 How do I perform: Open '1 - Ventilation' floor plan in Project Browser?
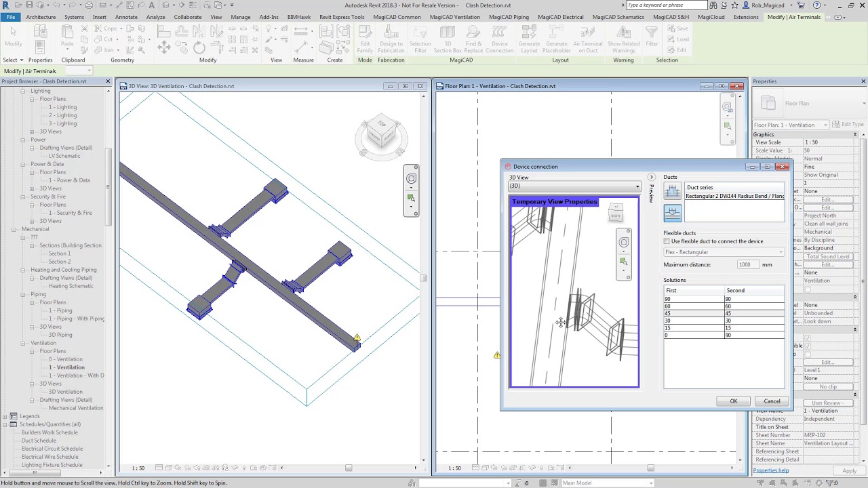coord(66,367)
